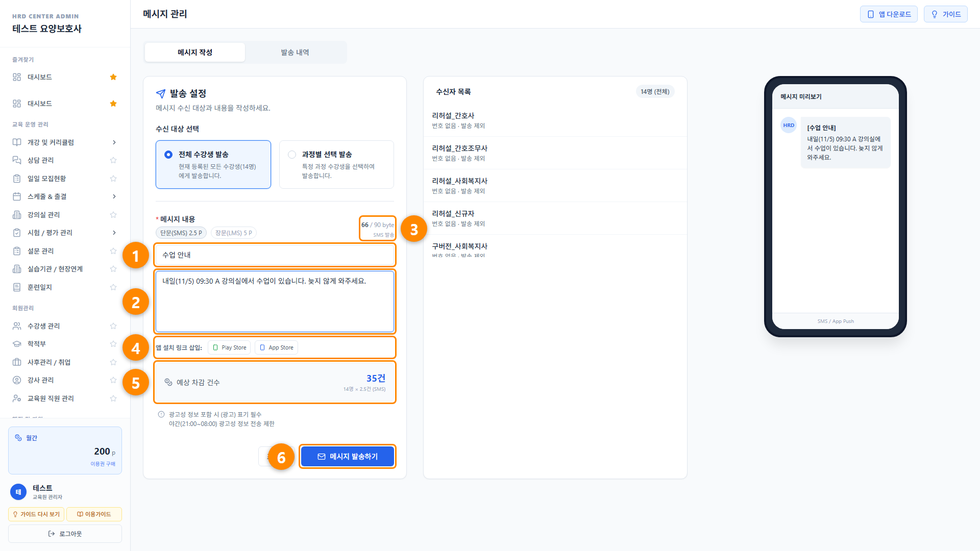Select 과정별 선택 발송 radio option
Screen dimensions: 980x551
(x=292, y=155)
